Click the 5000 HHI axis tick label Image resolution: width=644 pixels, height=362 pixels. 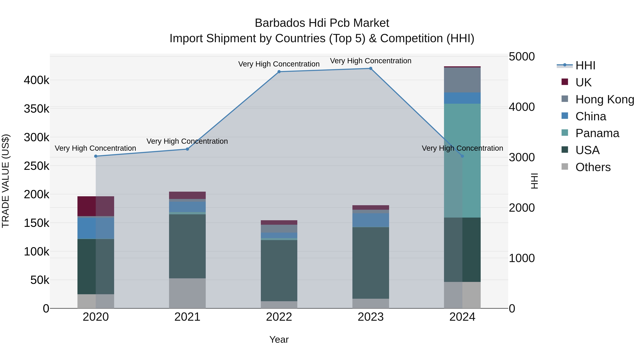pyautogui.click(x=522, y=56)
